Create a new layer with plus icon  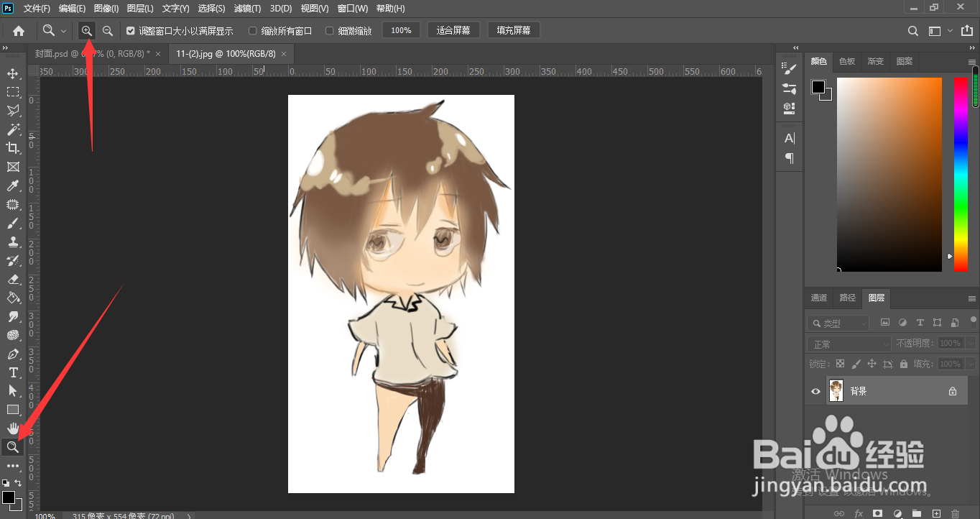(x=935, y=513)
